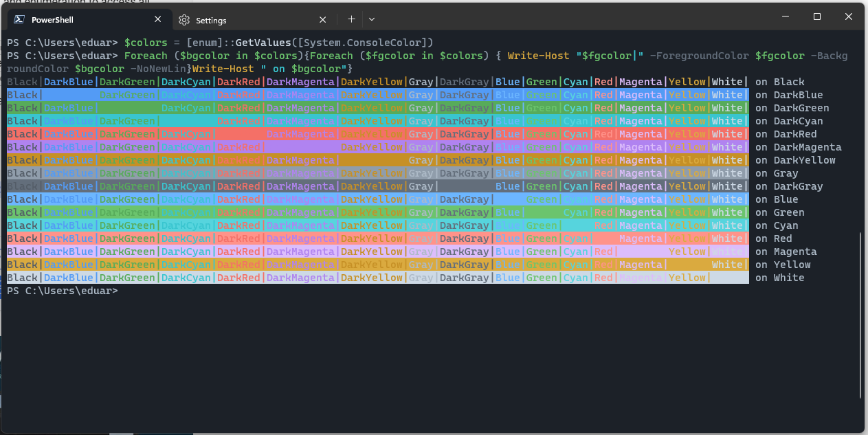Click the gear icon on Settings tab
This screenshot has width=868, height=435.
click(183, 20)
